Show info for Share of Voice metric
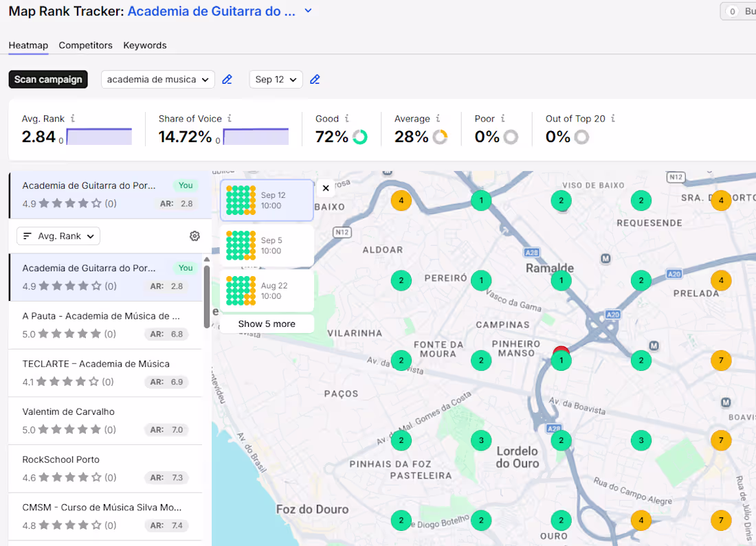 [x=230, y=118]
